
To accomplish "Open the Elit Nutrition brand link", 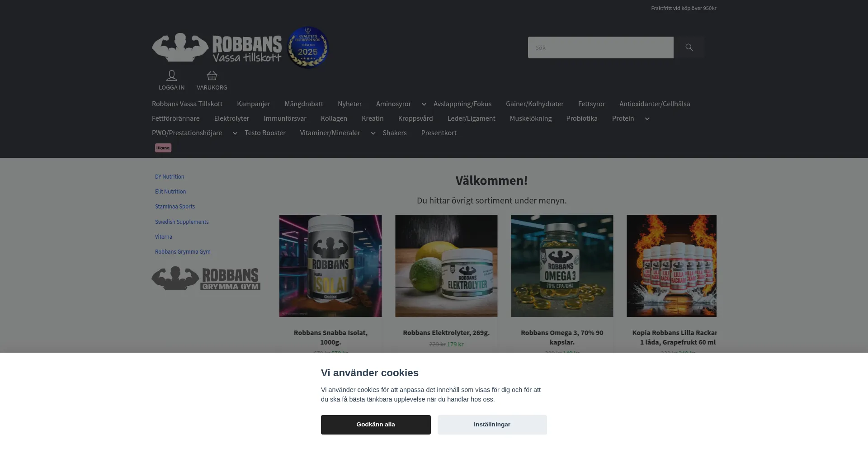I will [170, 192].
